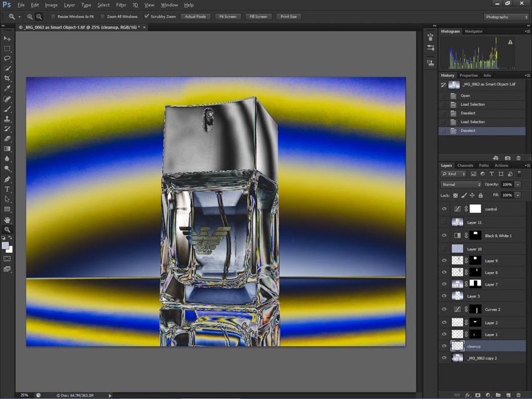Click the lock all icon in Layers panel
The width and height of the screenshot is (532, 399).
pos(481,195)
